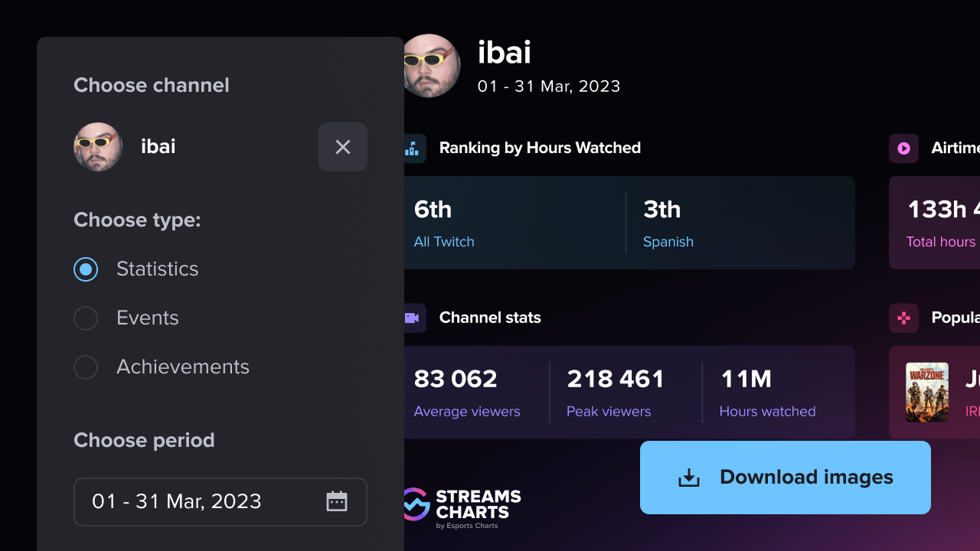Click the Ranking by Hours Watched bar chart icon
The image size is (980, 551).
click(x=411, y=148)
